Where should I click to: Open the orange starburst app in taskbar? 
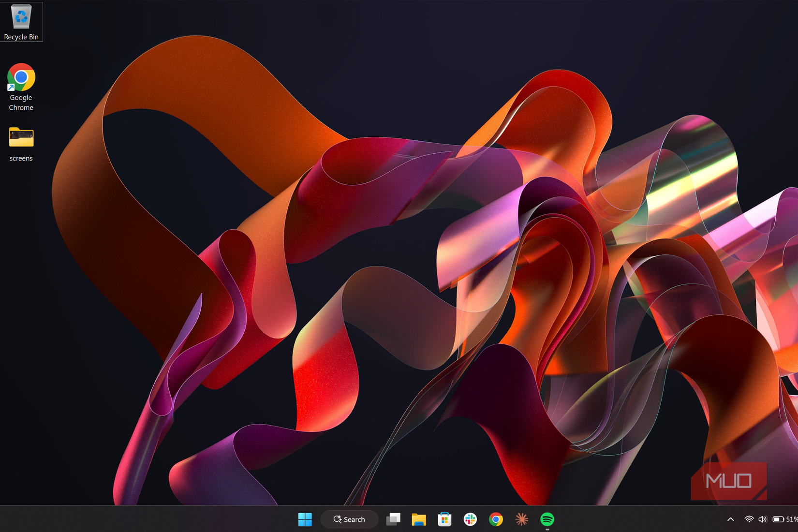521,519
